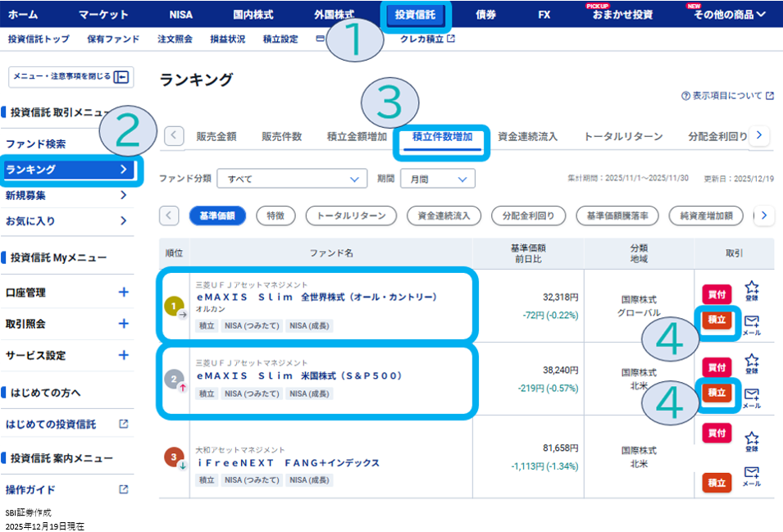Click mail icon for eMAXIS Slim 全世界株式
The height and width of the screenshot is (532, 783).
pos(751,325)
